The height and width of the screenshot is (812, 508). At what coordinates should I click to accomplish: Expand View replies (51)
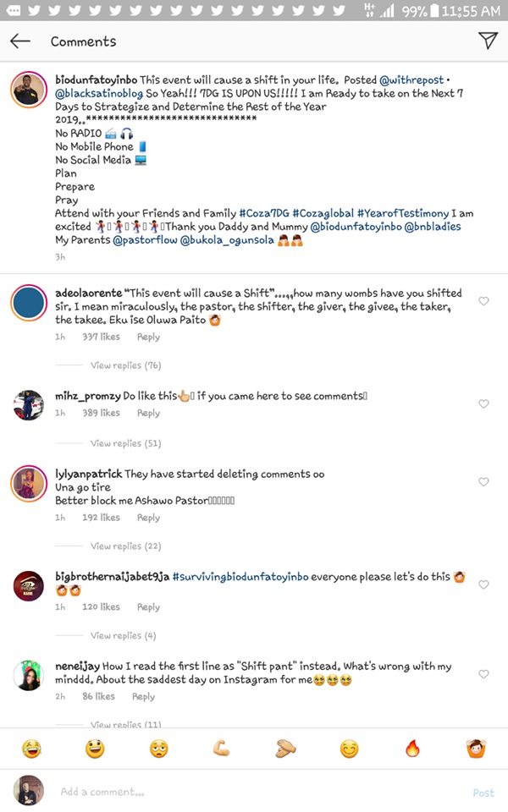(125, 443)
